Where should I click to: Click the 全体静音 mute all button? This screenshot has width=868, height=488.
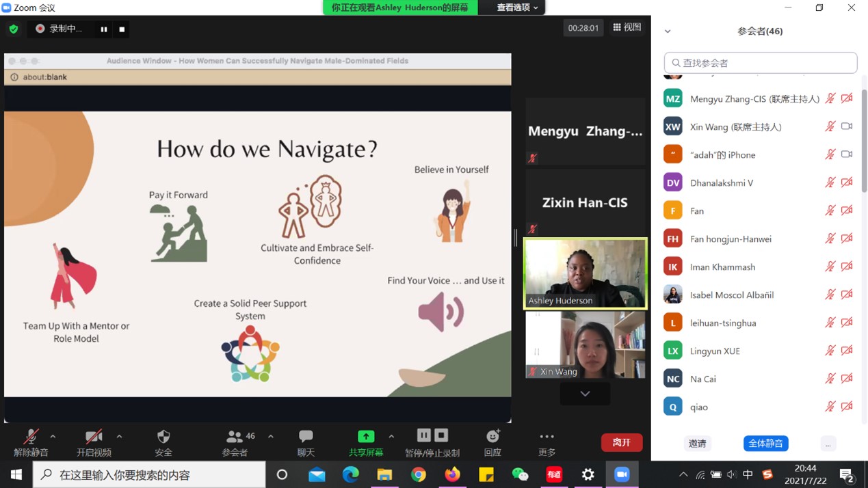click(x=765, y=444)
